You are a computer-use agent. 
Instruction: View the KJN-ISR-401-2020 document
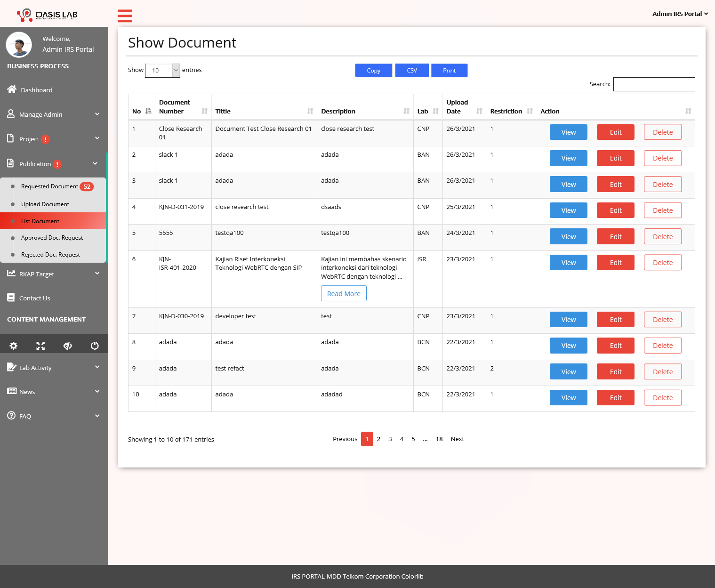point(568,263)
